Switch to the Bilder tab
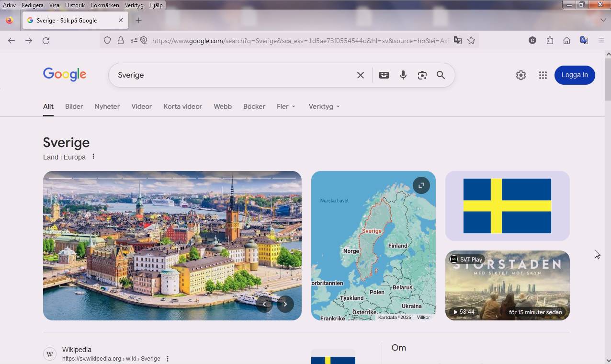611x364 pixels. click(74, 106)
